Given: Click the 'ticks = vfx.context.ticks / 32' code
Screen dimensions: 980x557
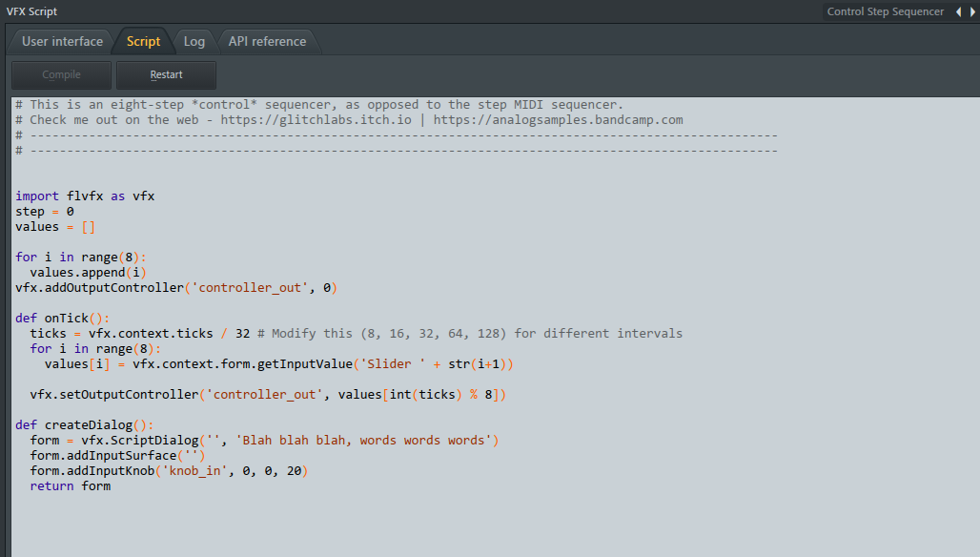Looking at the screenshot, I should [x=140, y=333].
